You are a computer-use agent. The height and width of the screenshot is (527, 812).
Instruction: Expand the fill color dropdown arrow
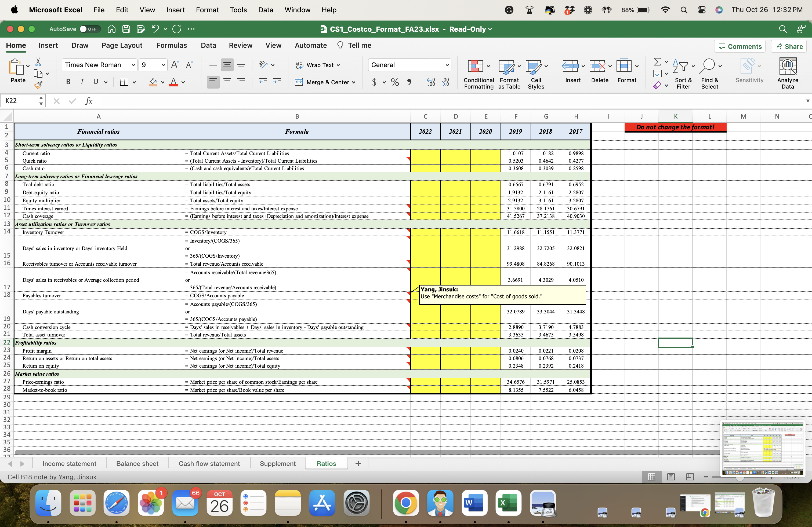162,82
